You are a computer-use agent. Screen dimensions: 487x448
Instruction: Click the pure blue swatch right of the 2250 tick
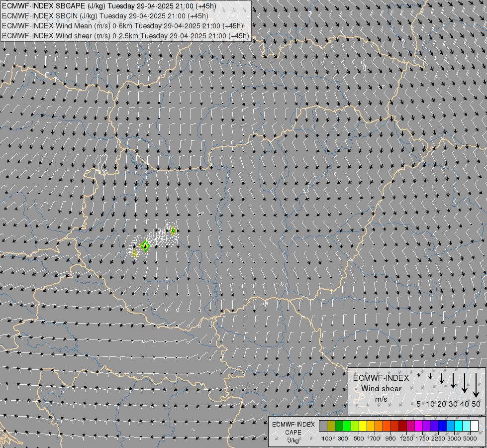pyautogui.click(x=443, y=426)
